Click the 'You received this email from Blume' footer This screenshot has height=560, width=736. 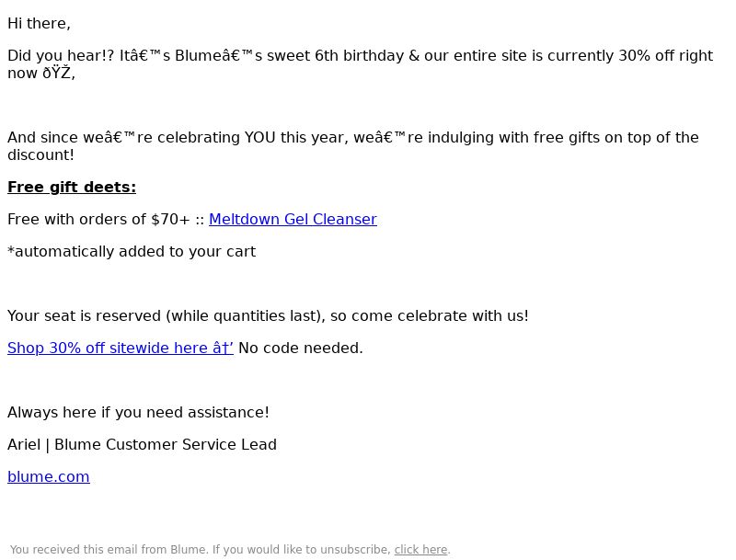click(109, 549)
